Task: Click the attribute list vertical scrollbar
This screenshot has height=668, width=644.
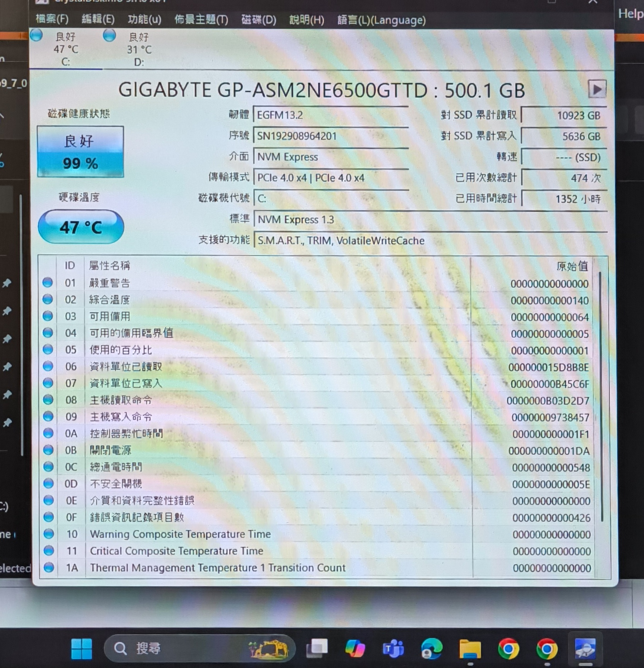Action: (x=601, y=396)
